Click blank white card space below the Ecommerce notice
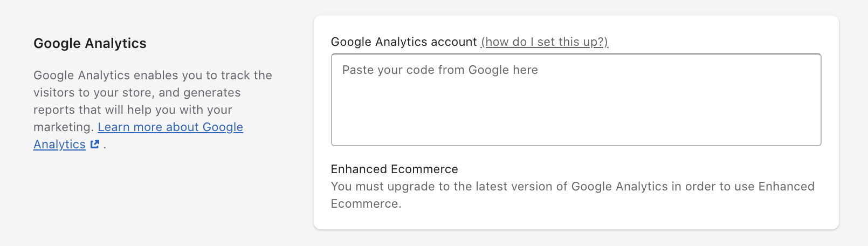 coord(576,220)
